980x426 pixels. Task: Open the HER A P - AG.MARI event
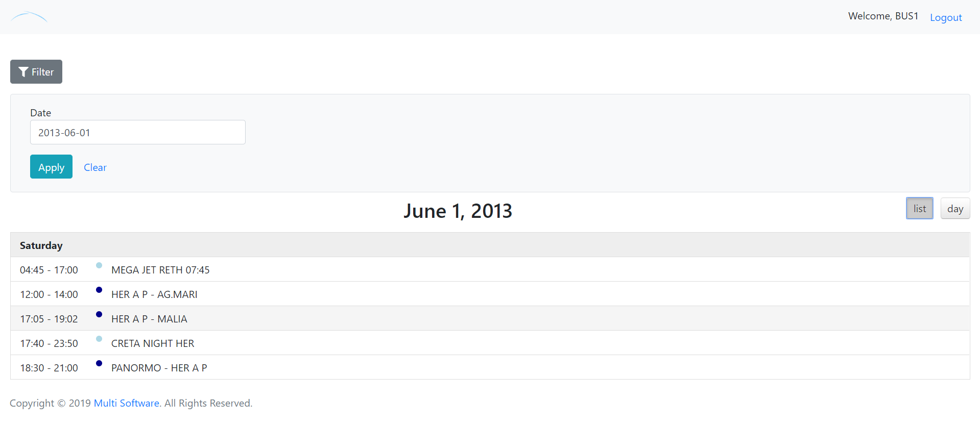point(154,294)
